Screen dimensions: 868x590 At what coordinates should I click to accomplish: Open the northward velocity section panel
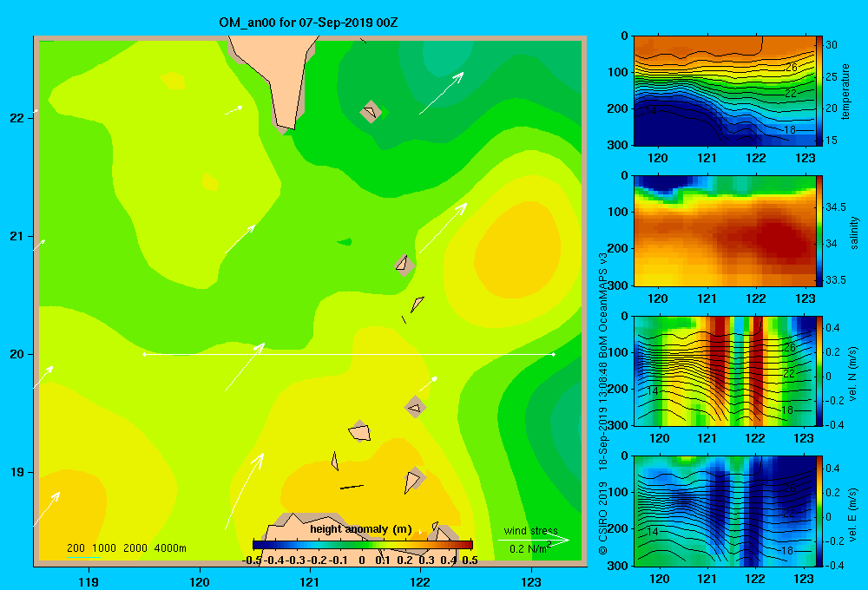pos(725,370)
